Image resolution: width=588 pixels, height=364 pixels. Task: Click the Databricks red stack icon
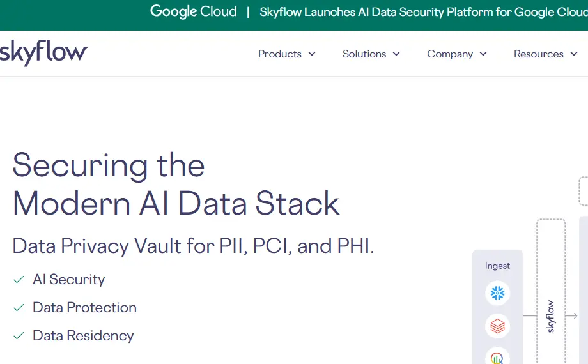497,326
